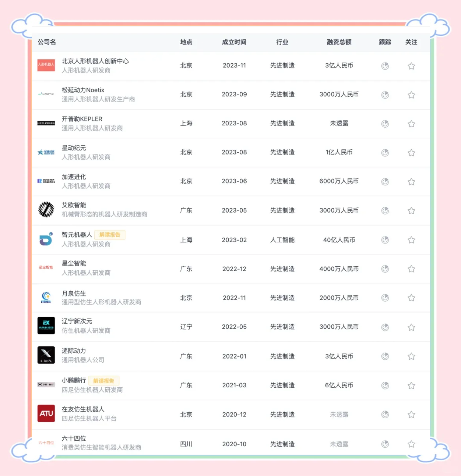Open the 星尘智能 company link
Viewport: 461px width, 476px height.
pyautogui.click(x=74, y=263)
